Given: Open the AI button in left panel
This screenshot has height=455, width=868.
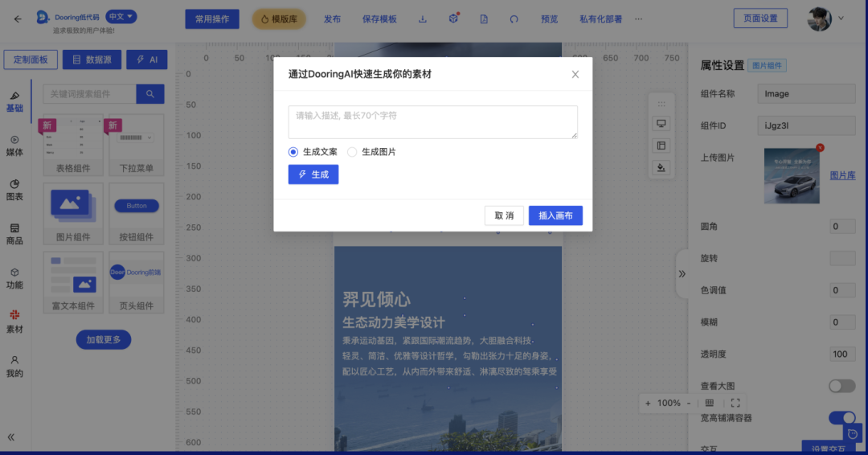Looking at the screenshot, I should (147, 59).
